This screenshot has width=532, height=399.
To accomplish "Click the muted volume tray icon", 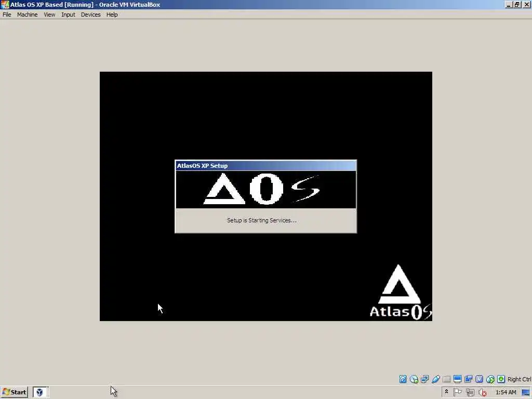I will coord(483,393).
